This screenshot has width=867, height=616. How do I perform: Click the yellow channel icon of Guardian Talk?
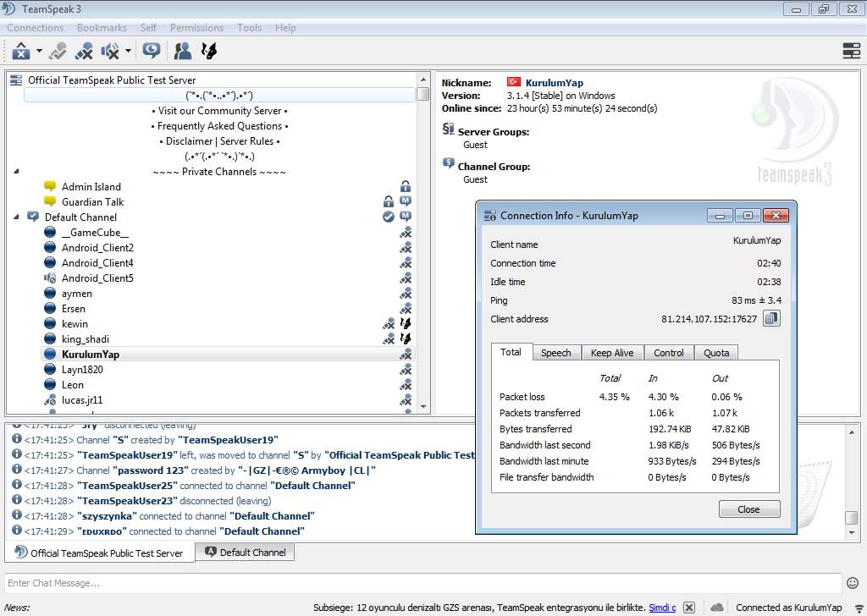(50, 201)
